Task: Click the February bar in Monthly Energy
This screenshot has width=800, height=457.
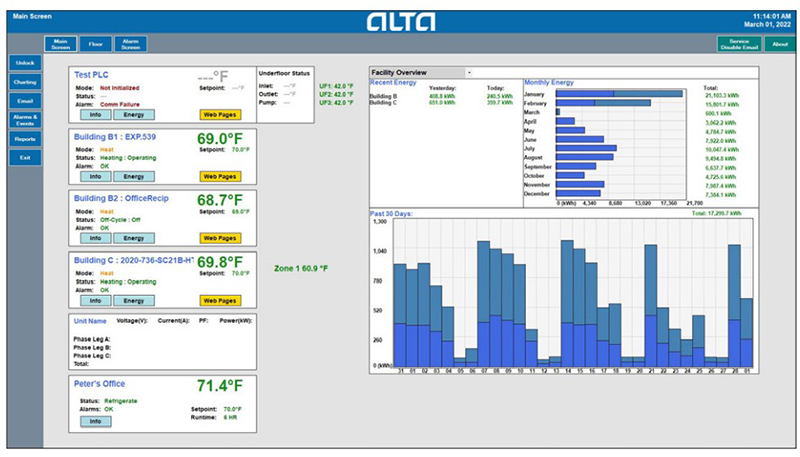Action: (x=603, y=103)
